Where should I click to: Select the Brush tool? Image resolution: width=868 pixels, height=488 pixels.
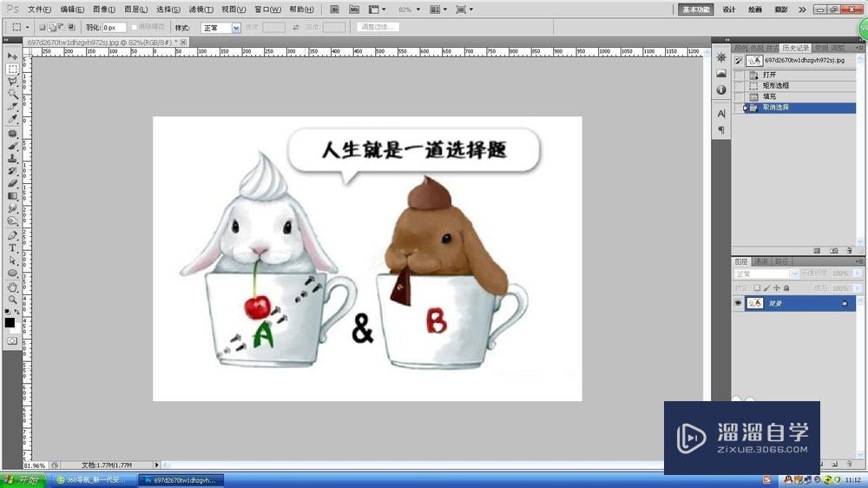point(12,146)
